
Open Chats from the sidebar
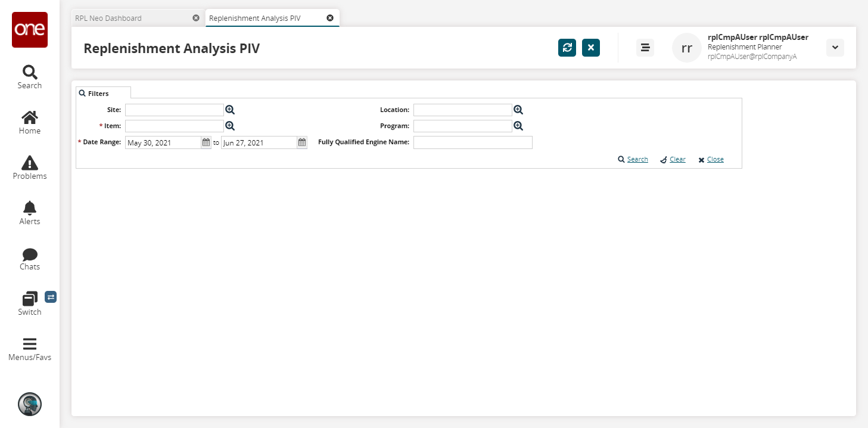(x=30, y=259)
